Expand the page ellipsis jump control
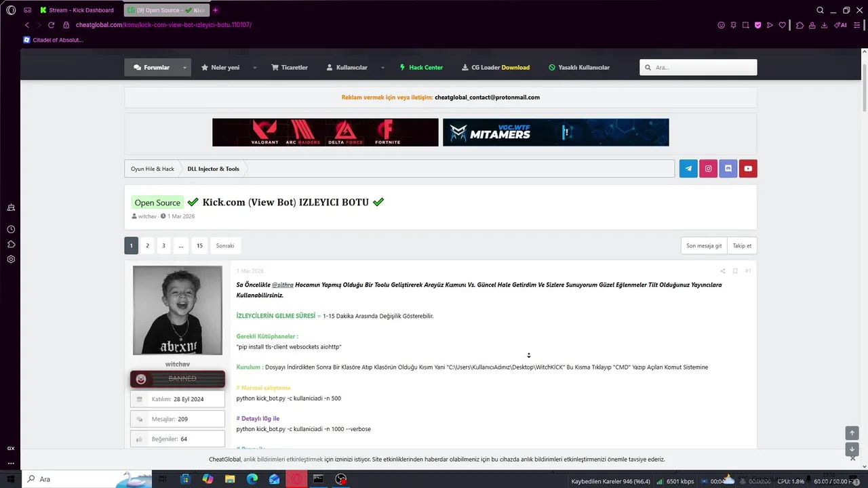Screen dimensions: 868x488 coord(180,245)
